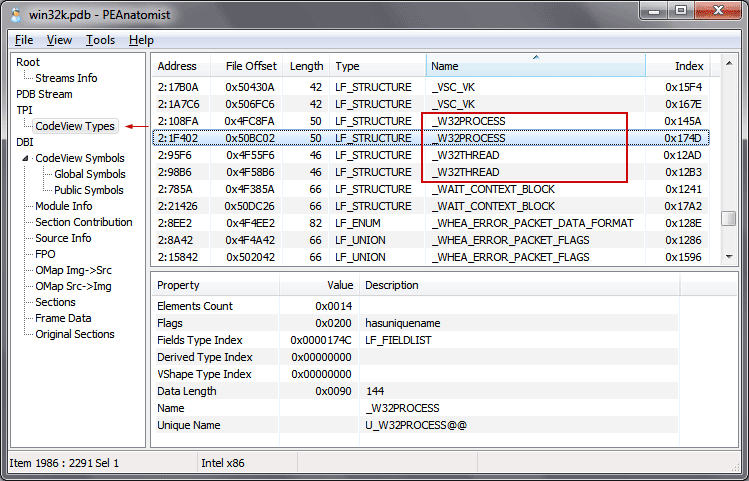This screenshot has width=749, height=481.
Task: Select the Root tree node
Action: [x=28, y=62]
